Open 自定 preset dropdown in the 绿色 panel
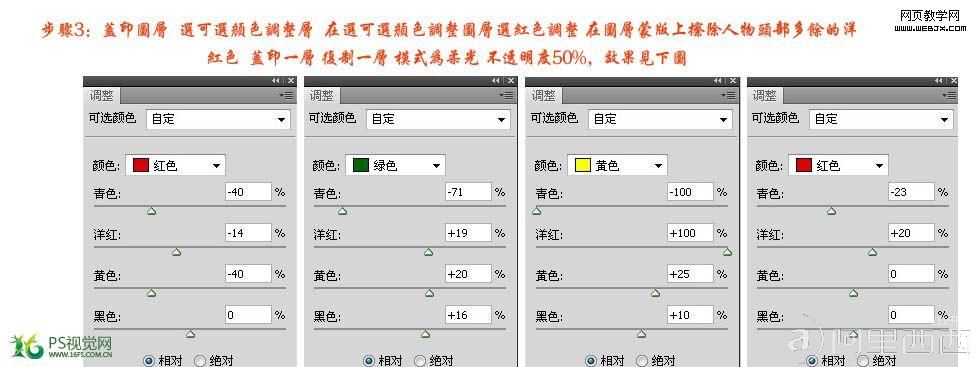 click(439, 119)
